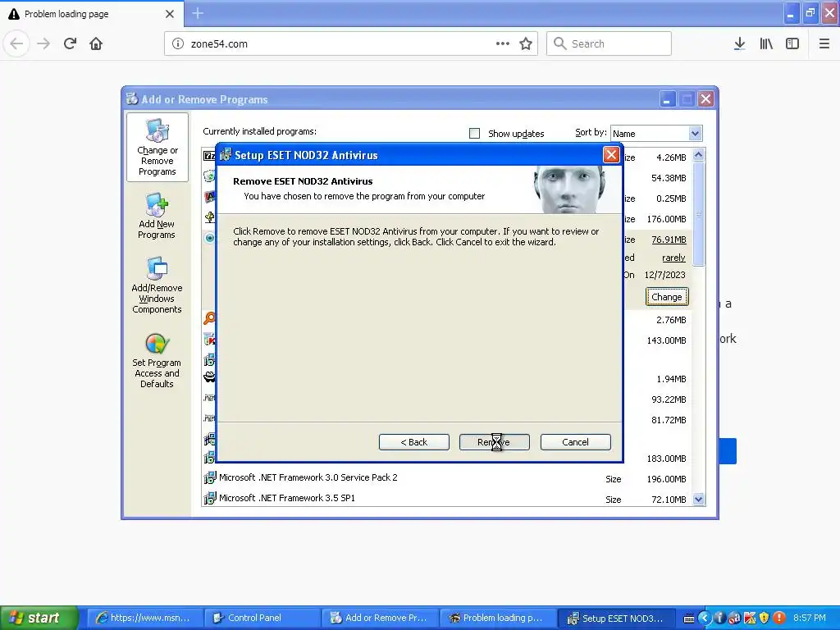Screen dimensions: 840x630
Task: Click Remove in the ESET setup dialog
Action: pyautogui.click(x=494, y=442)
